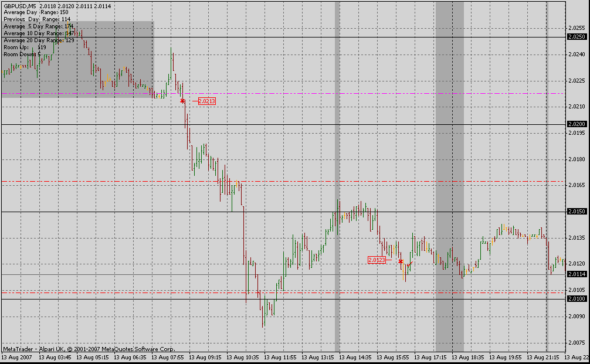
Task: Click the 2.0210 price axis label
Action: pyautogui.click(x=577, y=107)
